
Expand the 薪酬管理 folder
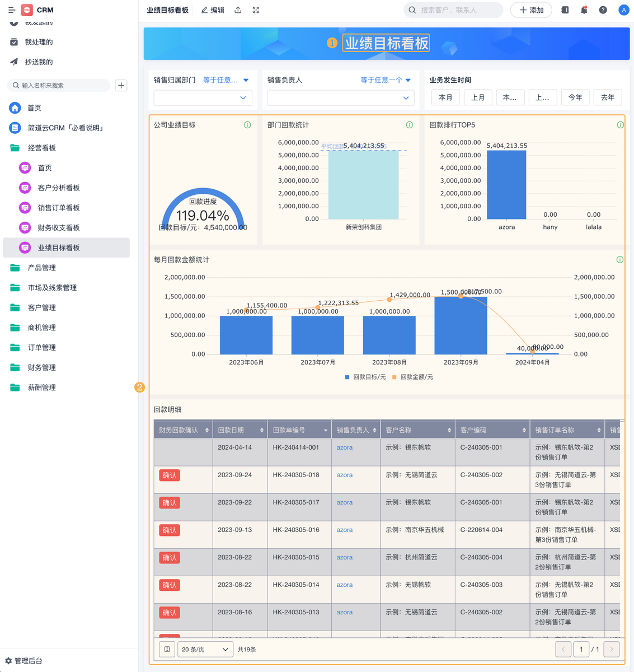coord(66,388)
